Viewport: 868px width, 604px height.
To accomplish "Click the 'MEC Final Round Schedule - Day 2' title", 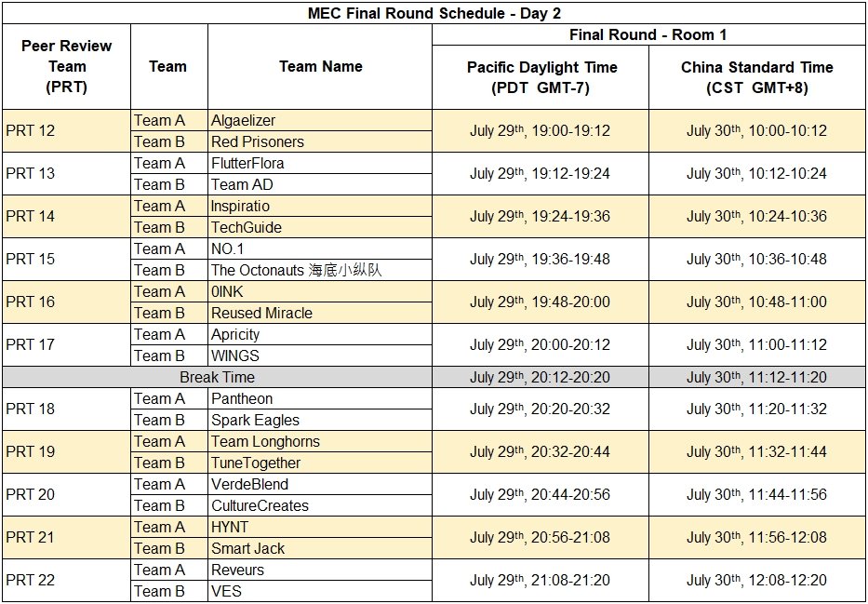I will click(x=434, y=13).
